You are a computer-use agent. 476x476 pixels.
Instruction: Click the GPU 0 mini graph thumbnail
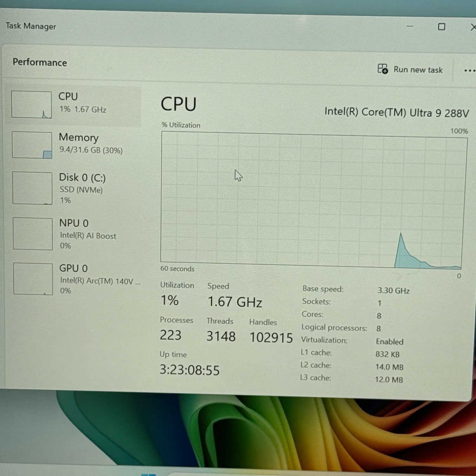(33, 279)
